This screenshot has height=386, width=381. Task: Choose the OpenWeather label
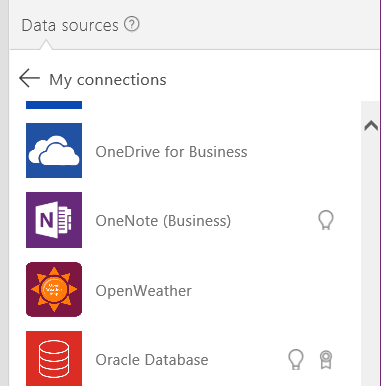[x=143, y=291]
